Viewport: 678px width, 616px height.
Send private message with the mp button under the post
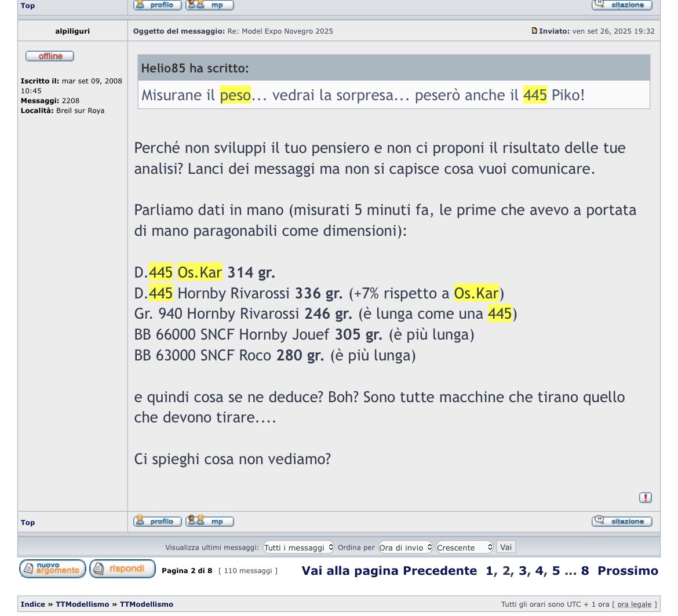209,522
